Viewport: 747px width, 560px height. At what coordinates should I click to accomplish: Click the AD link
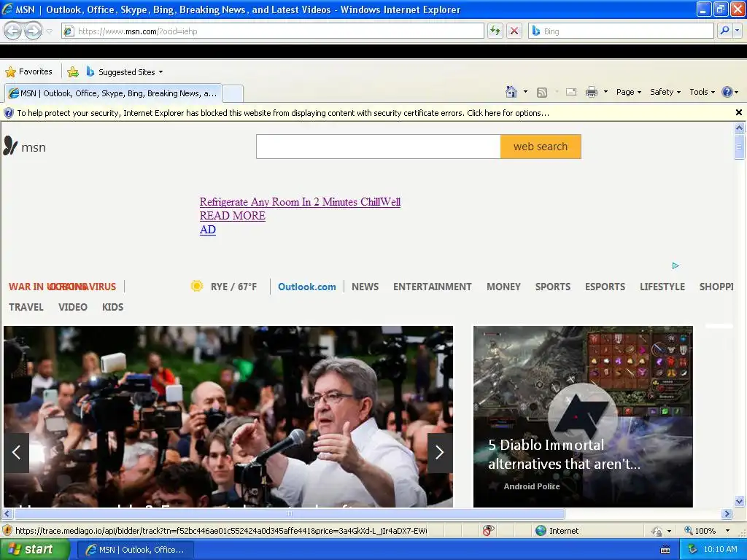pos(208,230)
